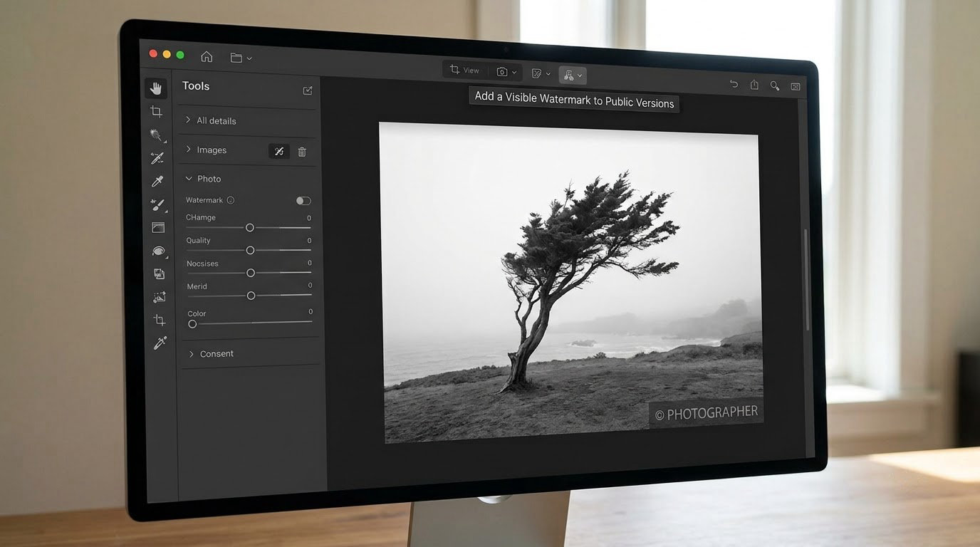Select the sparkle spray wand tool
980x547 pixels.
[157, 135]
